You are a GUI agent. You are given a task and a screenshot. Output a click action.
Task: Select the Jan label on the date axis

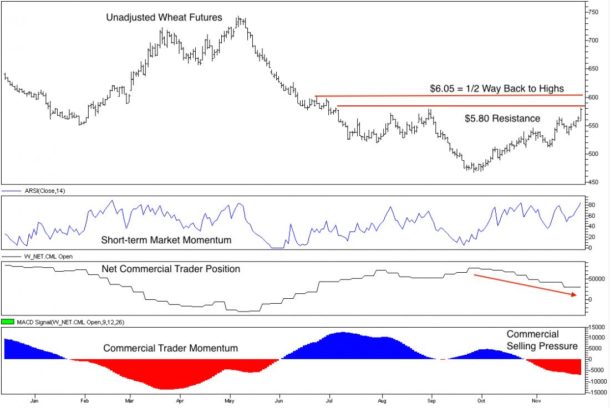click(x=36, y=398)
